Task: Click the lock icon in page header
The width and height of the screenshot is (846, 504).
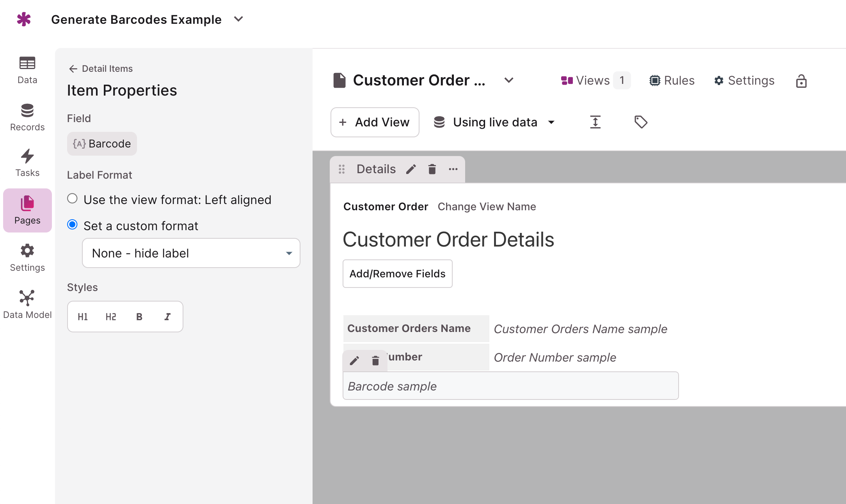Action: [x=801, y=81]
